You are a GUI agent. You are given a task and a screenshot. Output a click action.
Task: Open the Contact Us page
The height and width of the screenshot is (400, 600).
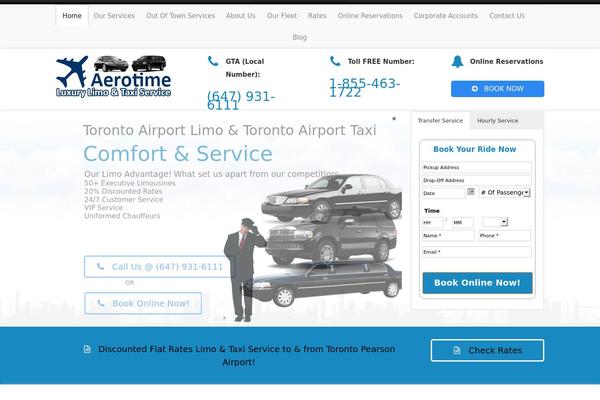pos(507,16)
